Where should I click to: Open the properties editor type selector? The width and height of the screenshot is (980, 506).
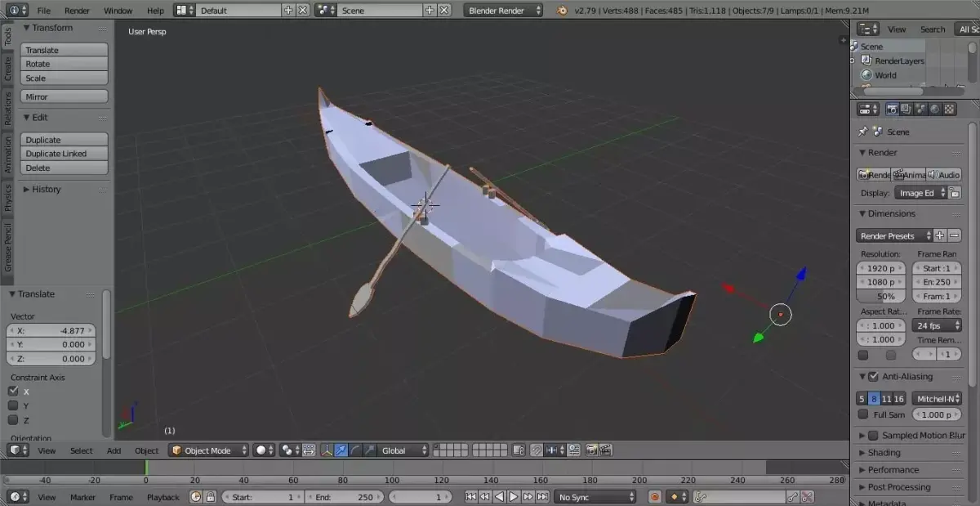coord(868,109)
